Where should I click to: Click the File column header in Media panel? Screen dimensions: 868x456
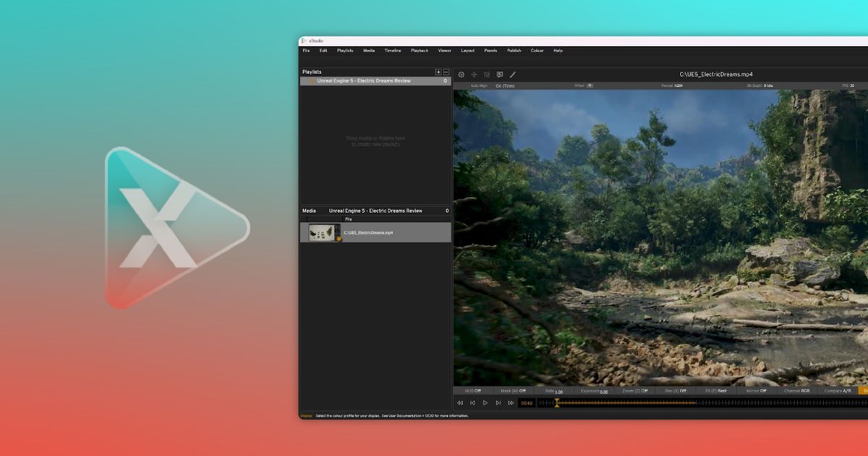pos(349,219)
